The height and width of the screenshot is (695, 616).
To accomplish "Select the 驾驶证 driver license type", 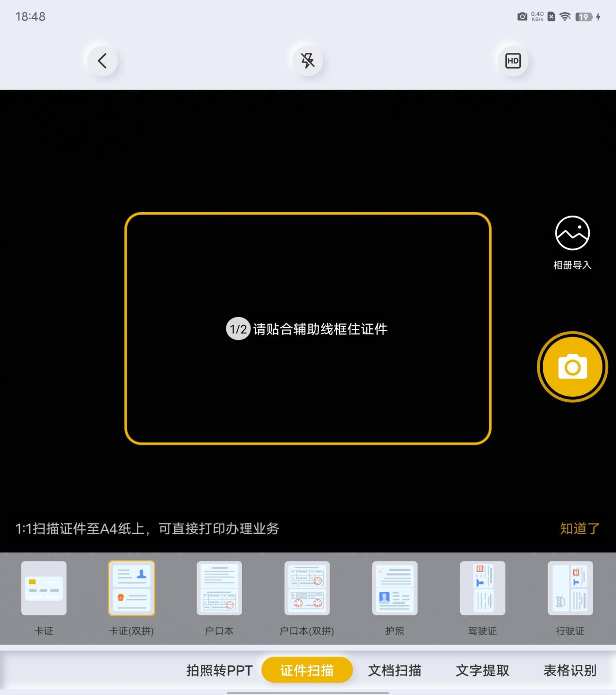I will (x=483, y=598).
